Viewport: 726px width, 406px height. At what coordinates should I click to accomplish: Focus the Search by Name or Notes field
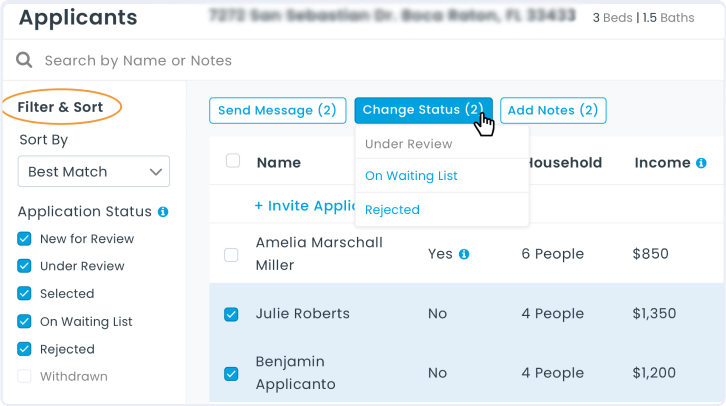300,61
